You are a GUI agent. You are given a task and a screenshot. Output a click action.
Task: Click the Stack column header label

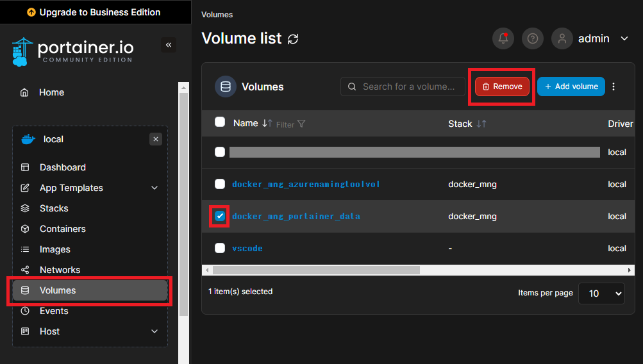(x=460, y=124)
